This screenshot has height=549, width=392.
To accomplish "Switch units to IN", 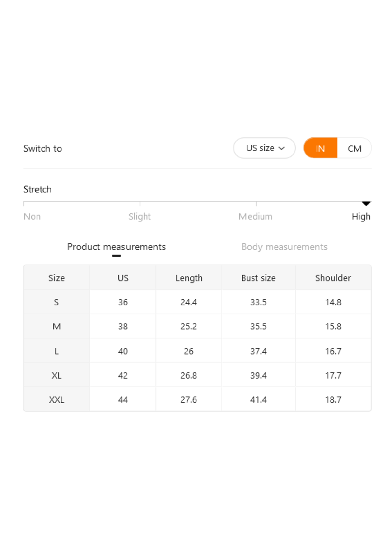I will click(320, 148).
